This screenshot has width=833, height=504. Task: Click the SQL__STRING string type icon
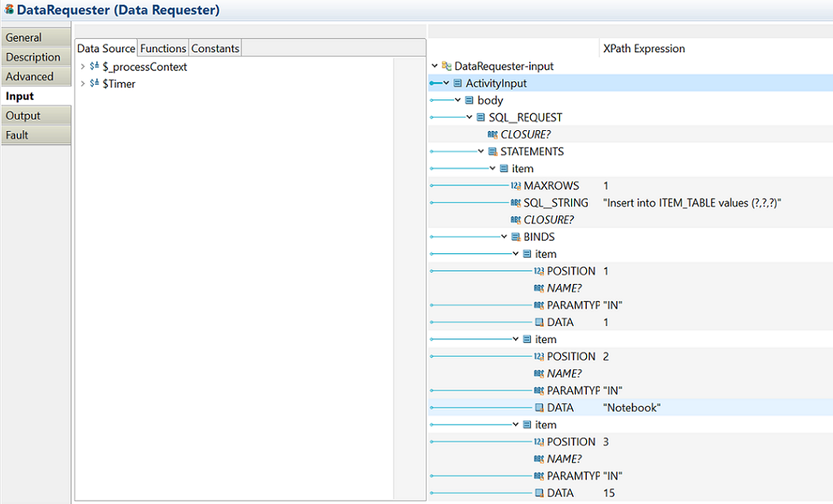tap(516, 203)
